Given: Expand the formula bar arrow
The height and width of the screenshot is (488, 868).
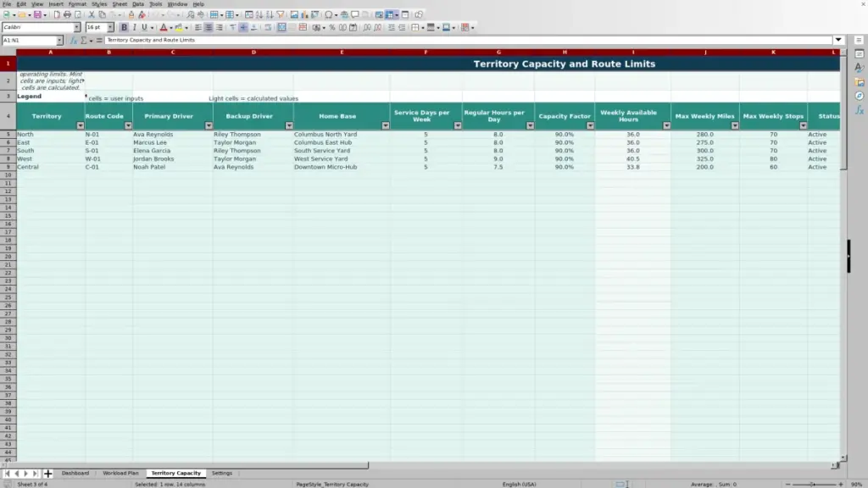Looking at the screenshot, I should 838,40.
